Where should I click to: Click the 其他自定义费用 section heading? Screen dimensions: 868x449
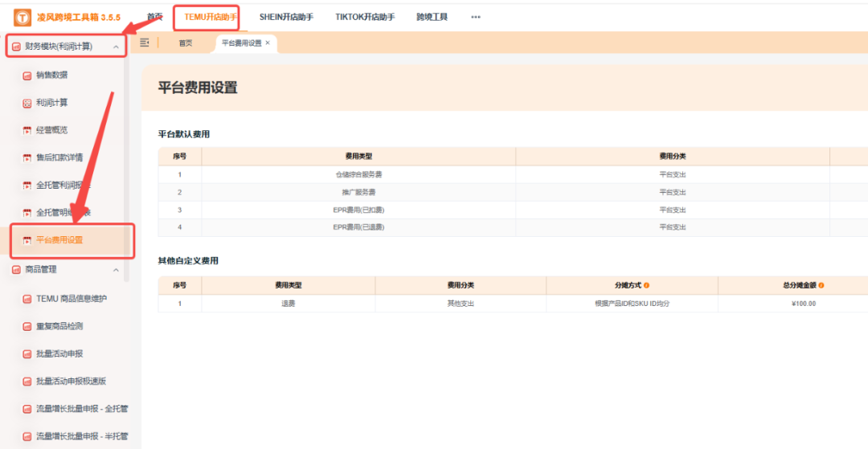coord(188,260)
